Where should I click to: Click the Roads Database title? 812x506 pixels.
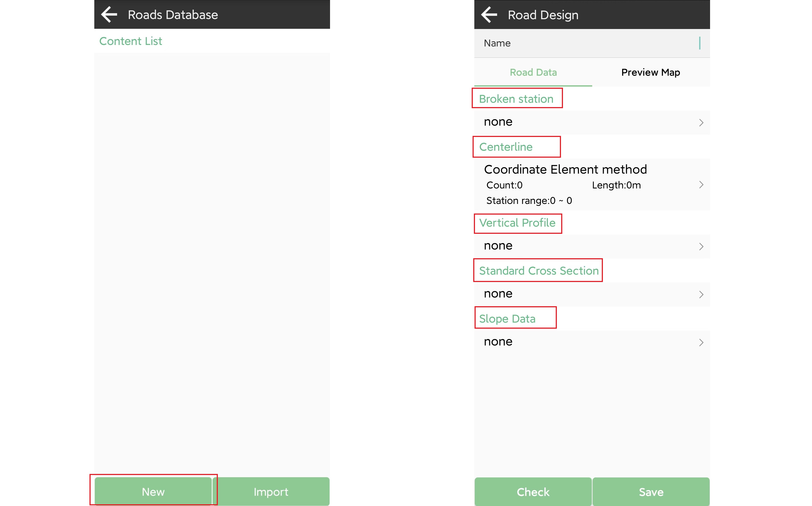(173, 15)
